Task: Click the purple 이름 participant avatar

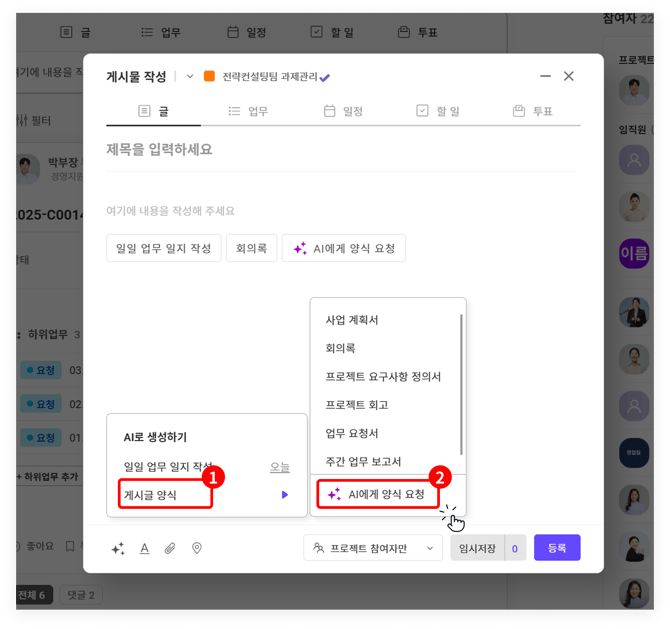Action: (x=634, y=251)
